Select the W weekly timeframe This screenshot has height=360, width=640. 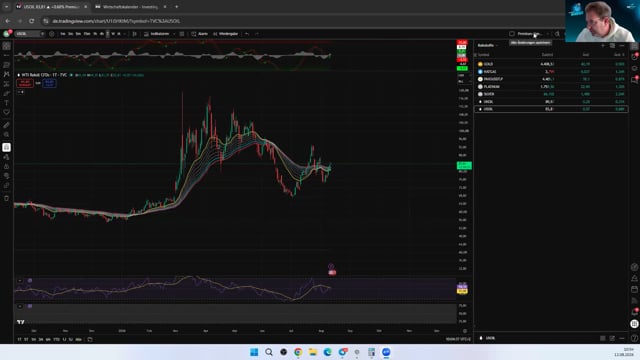pos(113,34)
